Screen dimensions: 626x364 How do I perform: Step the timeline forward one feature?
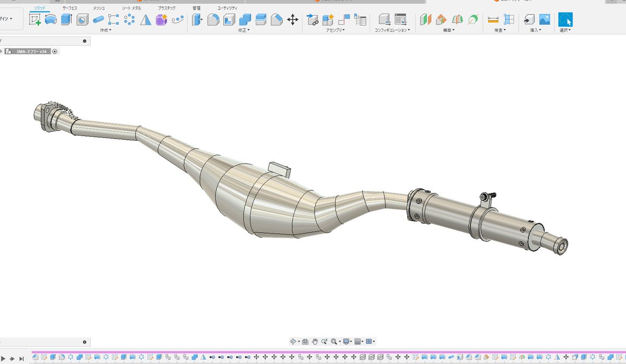(13, 358)
